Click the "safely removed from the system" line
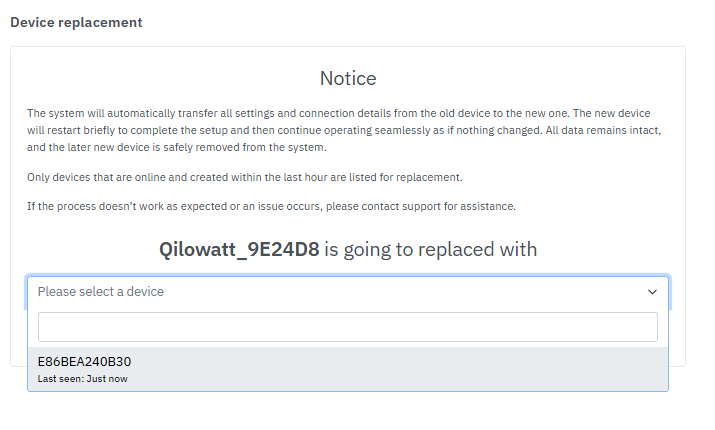The height and width of the screenshot is (430, 715). [x=250, y=148]
